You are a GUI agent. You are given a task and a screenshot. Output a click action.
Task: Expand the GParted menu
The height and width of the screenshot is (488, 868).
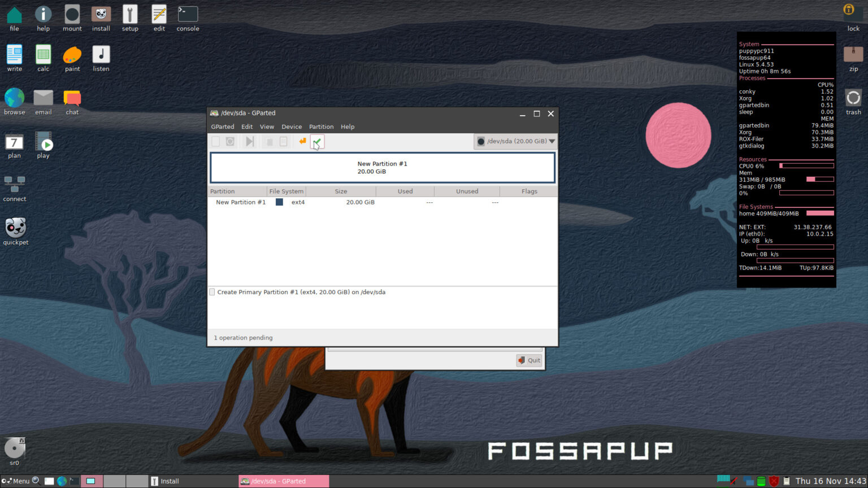222,127
